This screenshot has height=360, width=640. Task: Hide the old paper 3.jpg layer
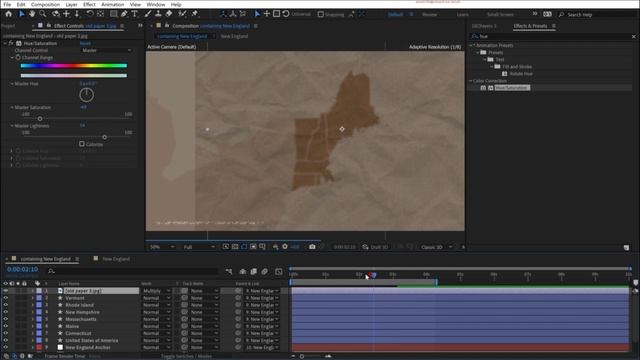tap(6, 291)
